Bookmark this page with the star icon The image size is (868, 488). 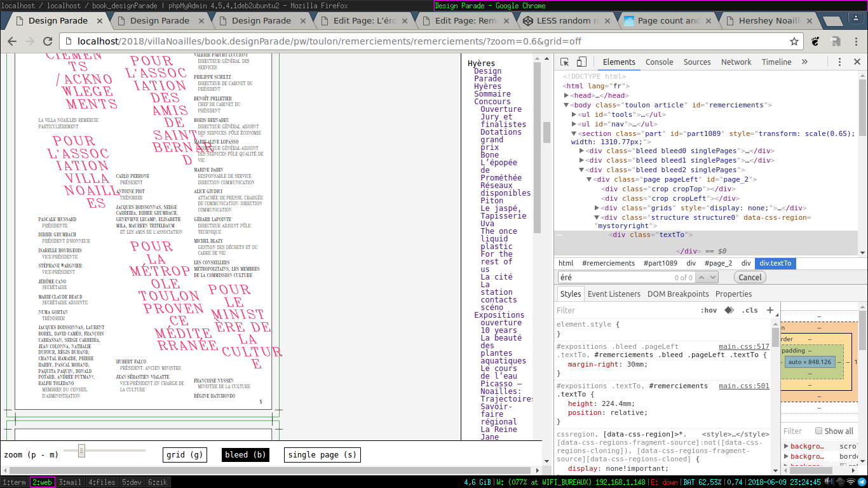tap(794, 42)
